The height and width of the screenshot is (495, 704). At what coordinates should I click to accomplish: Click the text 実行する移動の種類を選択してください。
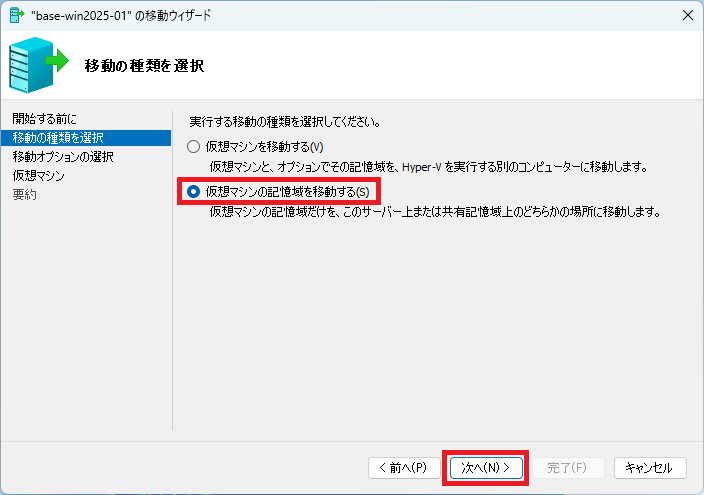pos(285,122)
